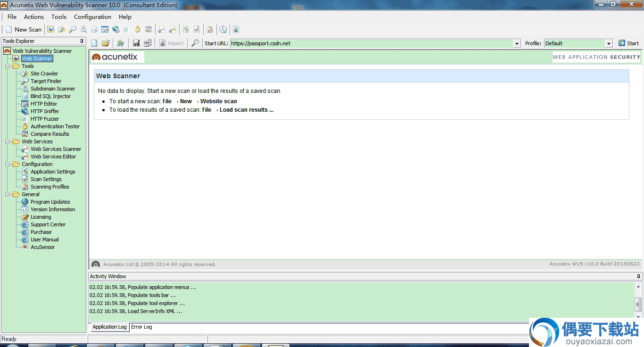Open Compare Results icon in top toolbar

point(149,29)
